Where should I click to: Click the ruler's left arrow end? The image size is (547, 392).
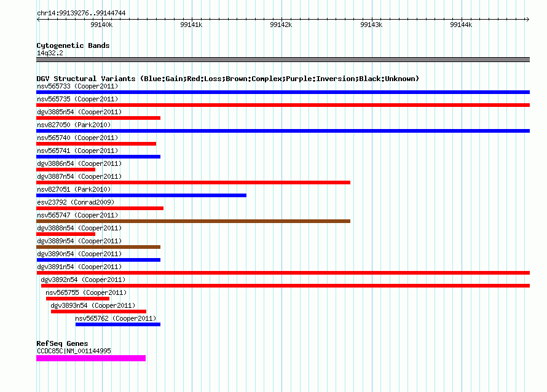click(x=38, y=20)
